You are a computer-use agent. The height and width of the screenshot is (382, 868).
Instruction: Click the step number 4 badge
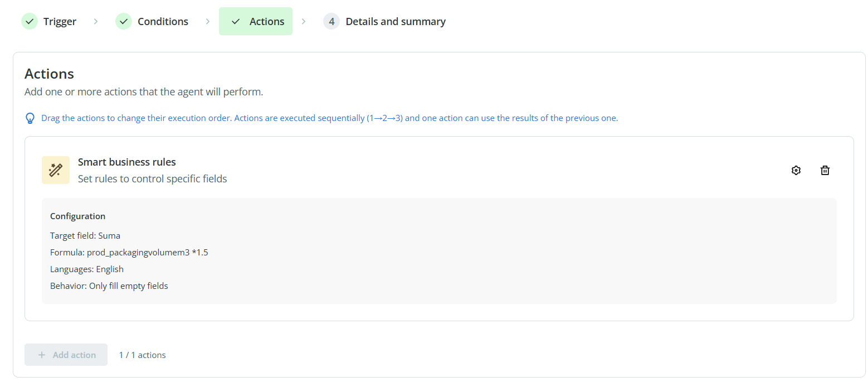tap(331, 22)
